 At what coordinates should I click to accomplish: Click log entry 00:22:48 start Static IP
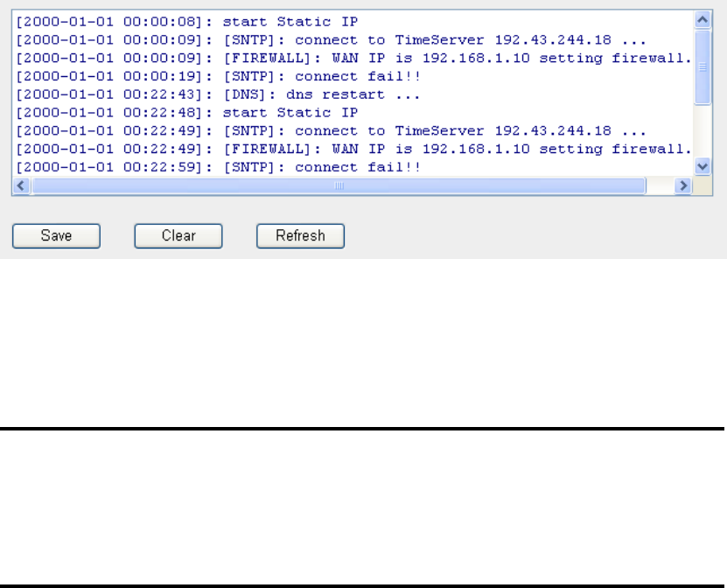coord(187,113)
